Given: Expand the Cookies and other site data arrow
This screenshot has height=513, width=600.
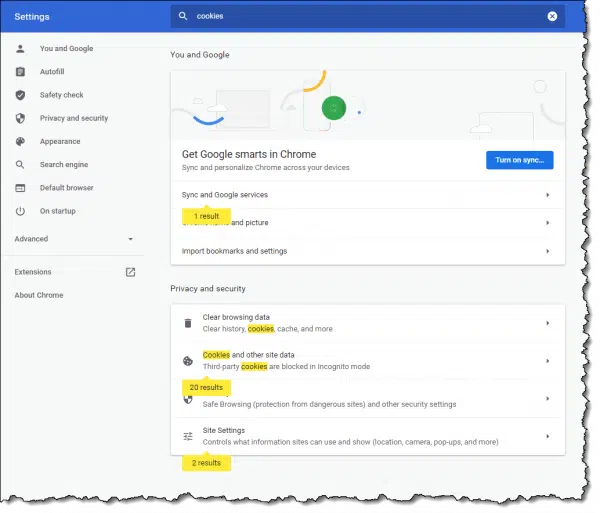Looking at the screenshot, I should (548, 361).
